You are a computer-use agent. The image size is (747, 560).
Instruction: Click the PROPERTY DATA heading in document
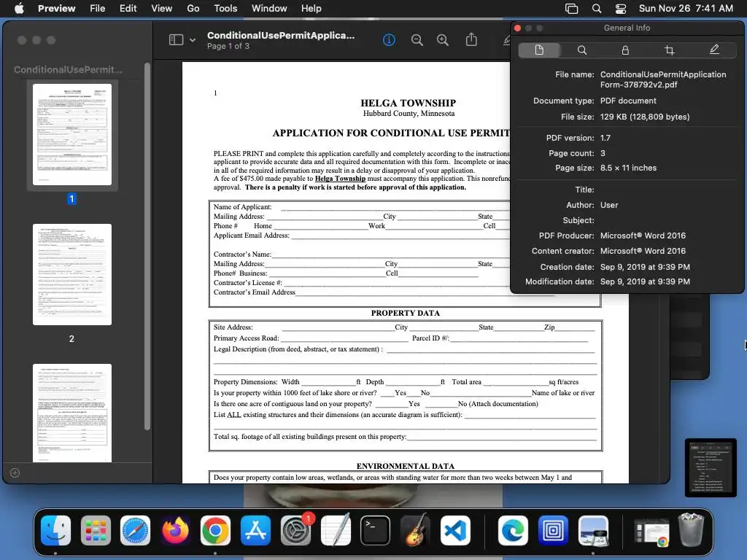coord(406,313)
